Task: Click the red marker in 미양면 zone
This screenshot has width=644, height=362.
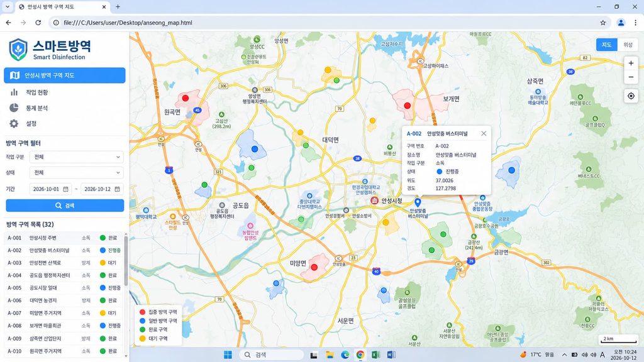Action: point(314,267)
